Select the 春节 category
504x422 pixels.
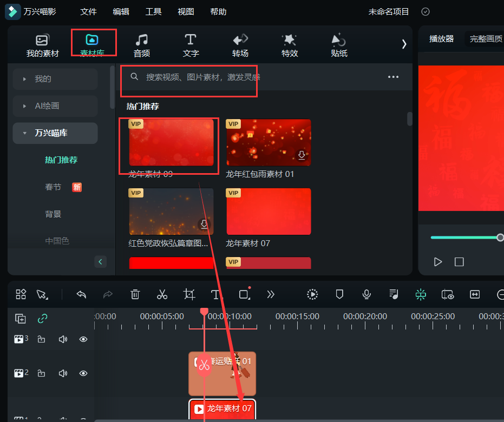[x=53, y=187]
